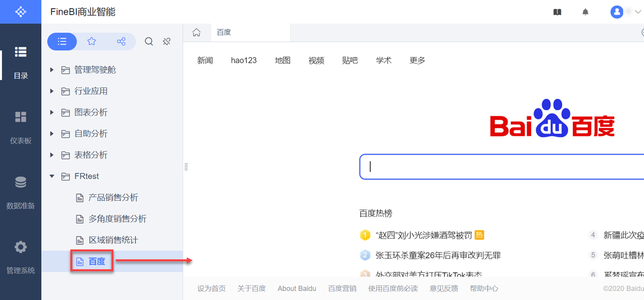Click the 设为首页 footer link
The width and height of the screenshot is (644, 300).
click(x=212, y=288)
